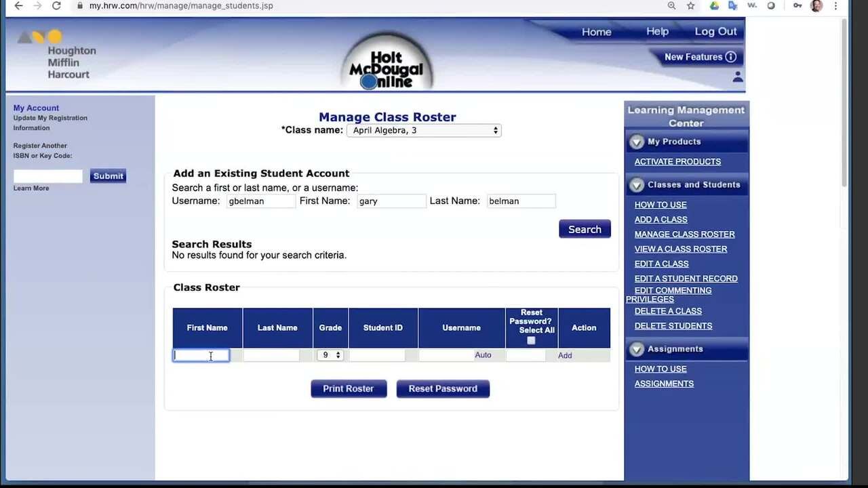Viewport: 868px width, 488px height.
Task: Click the Google Translate extension icon
Action: click(733, 5)
